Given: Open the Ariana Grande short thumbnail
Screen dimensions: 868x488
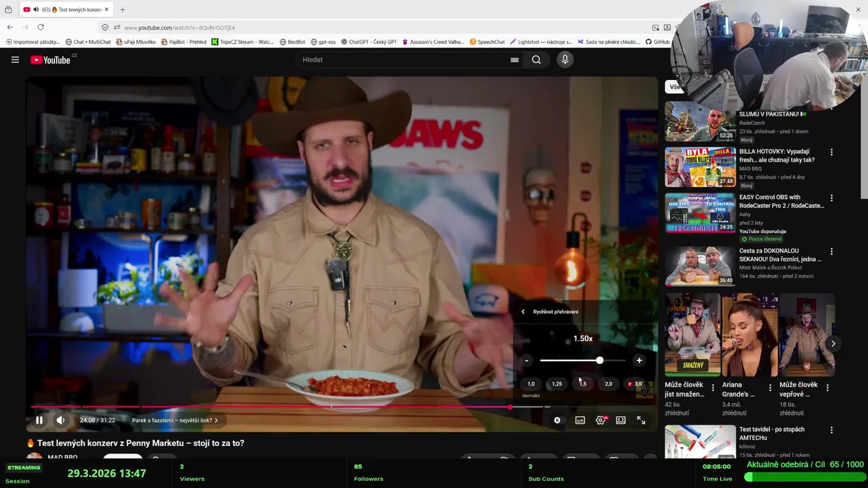Looking at the screenshot, I should [x=749, y=335].
